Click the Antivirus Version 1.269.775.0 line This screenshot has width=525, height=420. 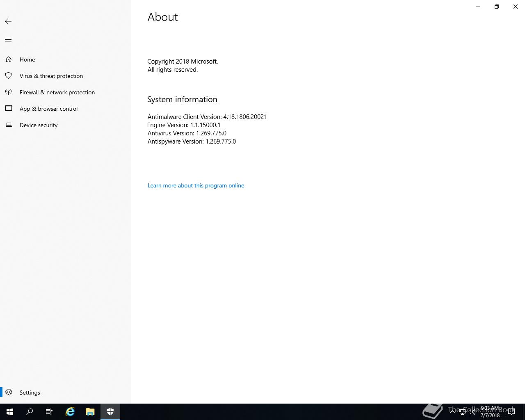[x=187, y=133]
